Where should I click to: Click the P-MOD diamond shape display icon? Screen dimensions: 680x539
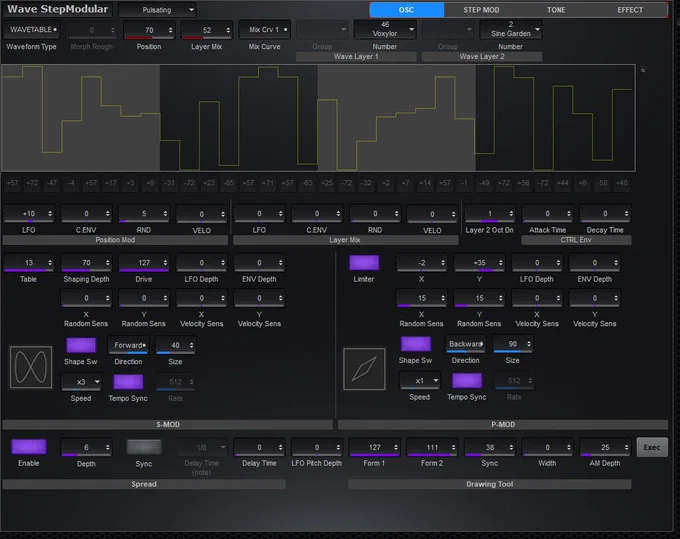[x=364, y=369]
